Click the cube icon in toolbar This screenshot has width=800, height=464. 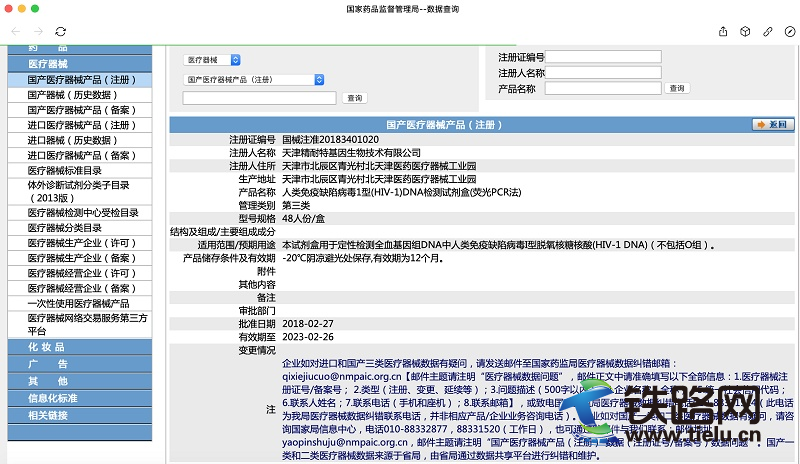click(745, 32)
